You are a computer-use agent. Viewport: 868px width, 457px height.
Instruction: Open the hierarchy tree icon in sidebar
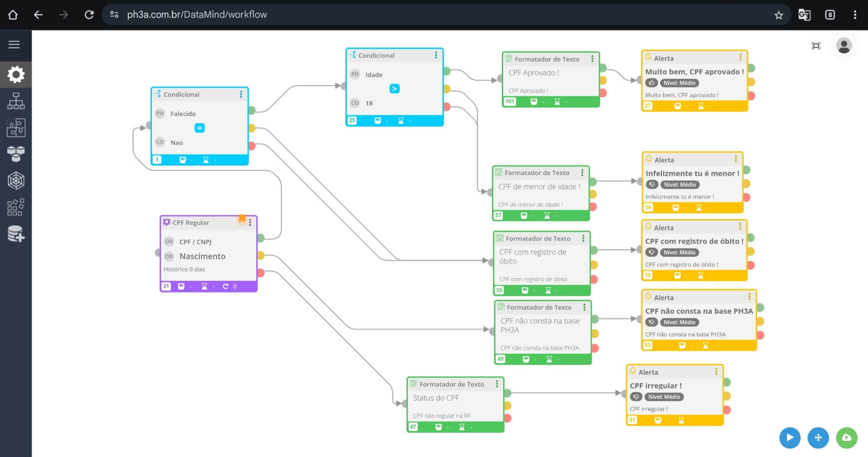click(x=16, y=101)
